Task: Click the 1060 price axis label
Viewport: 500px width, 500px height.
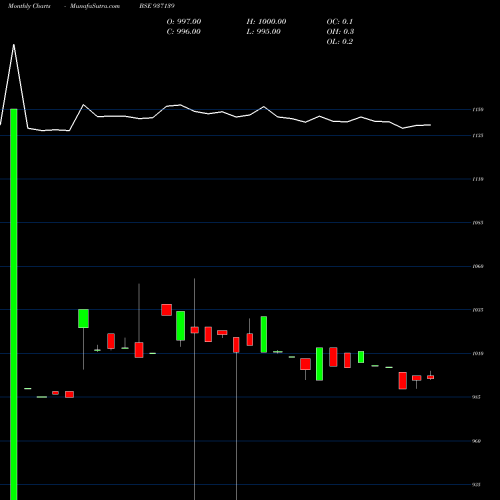Action: (478, 266)
